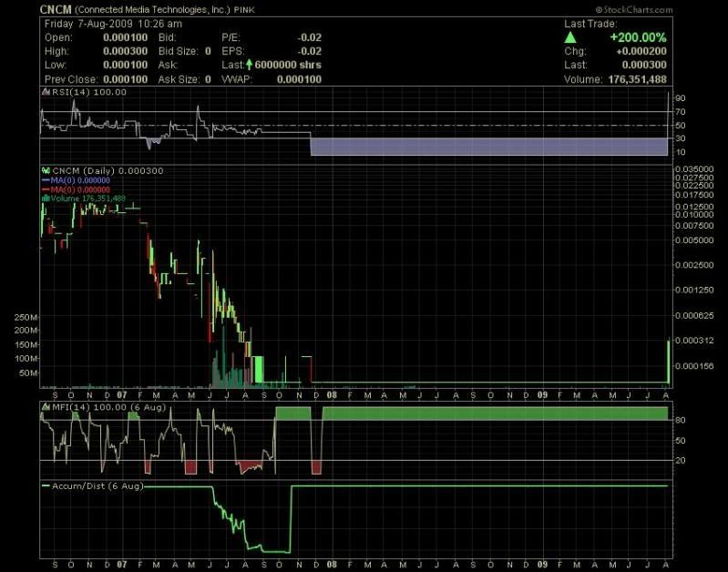Screen dimensions: 728x572
Task: Click the Bid Size value 0
Action: [208, 51]
